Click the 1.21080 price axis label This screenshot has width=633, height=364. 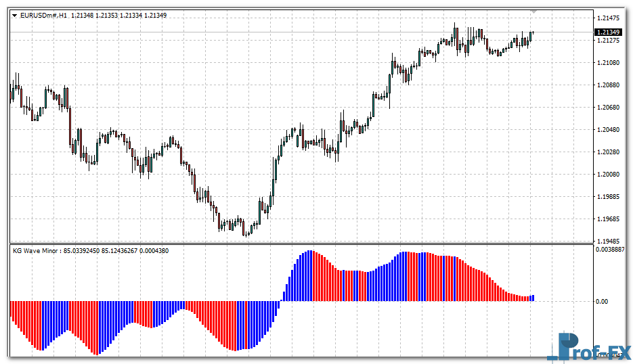609,63
